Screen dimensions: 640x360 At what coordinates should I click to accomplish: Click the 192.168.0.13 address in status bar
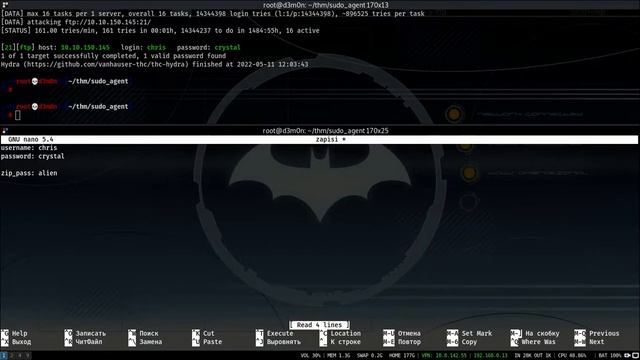tap(490, 356)
